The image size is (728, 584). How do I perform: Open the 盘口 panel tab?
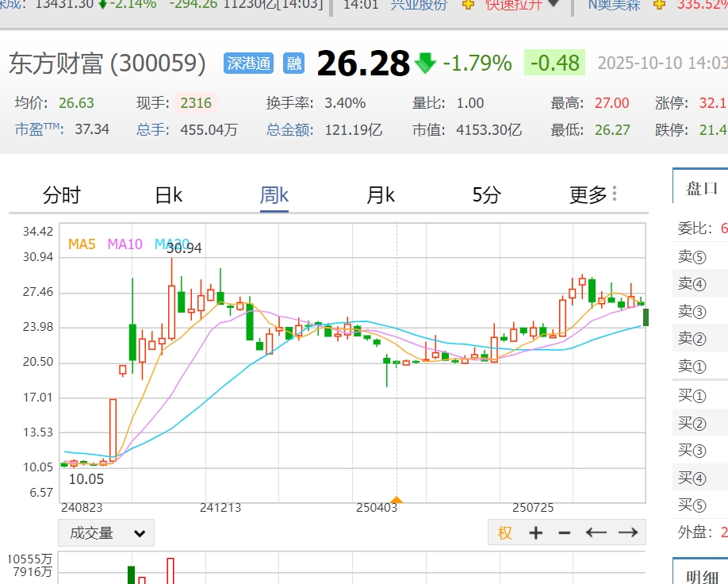702,188
